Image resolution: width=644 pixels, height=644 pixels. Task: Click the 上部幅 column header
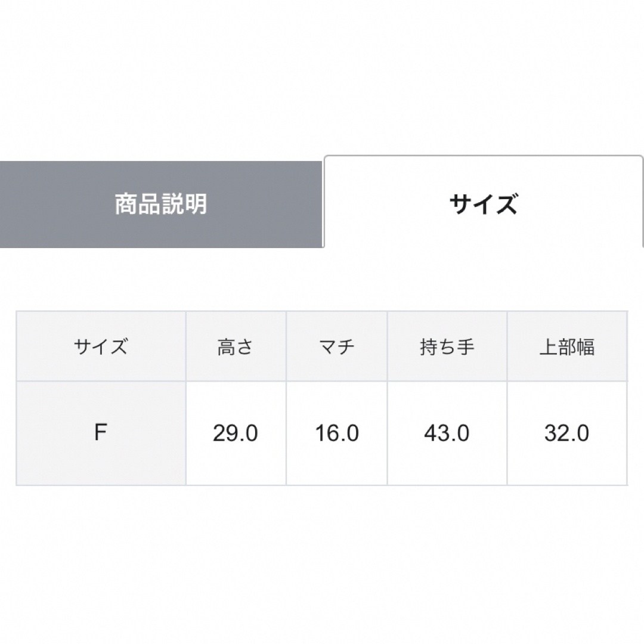pyautogui.click(x=567, y=346)
